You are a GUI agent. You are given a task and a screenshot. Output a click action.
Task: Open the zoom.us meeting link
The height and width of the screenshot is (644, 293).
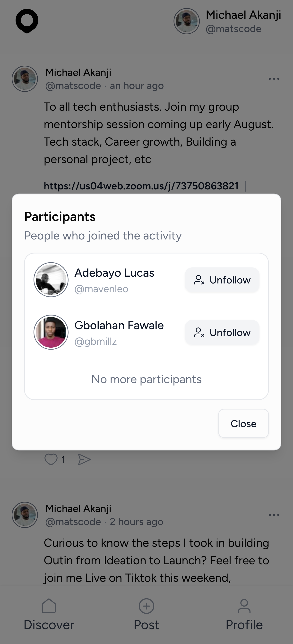click(x=141, y=186)
